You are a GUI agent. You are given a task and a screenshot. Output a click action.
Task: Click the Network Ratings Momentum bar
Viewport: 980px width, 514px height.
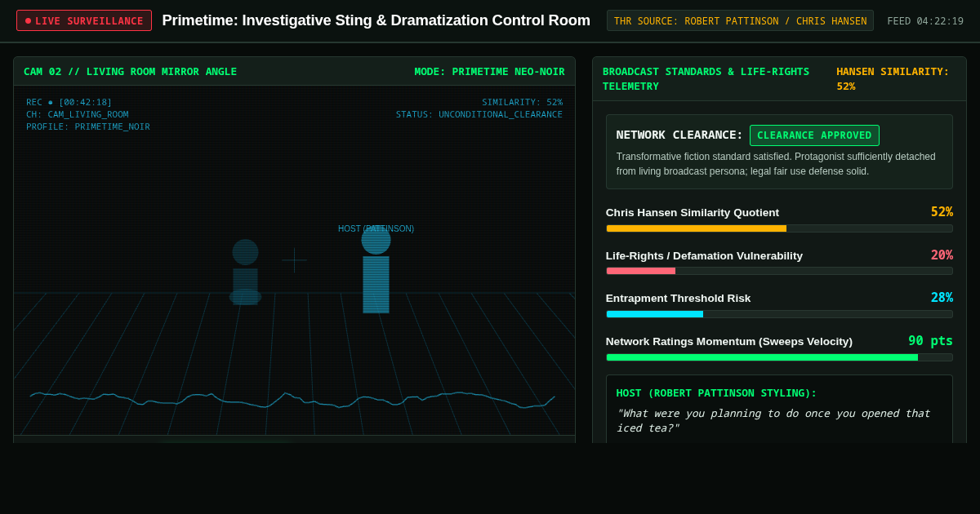[779, 357]
